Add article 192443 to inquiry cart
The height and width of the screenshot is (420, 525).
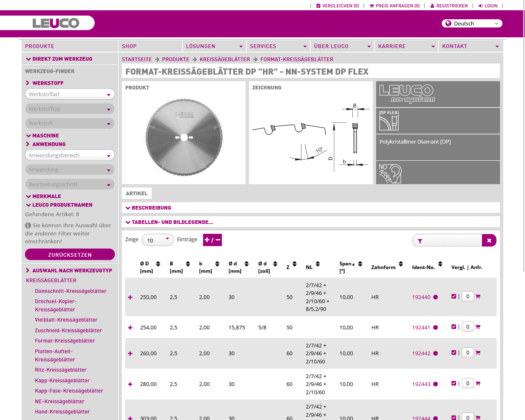tap(478, 383)
